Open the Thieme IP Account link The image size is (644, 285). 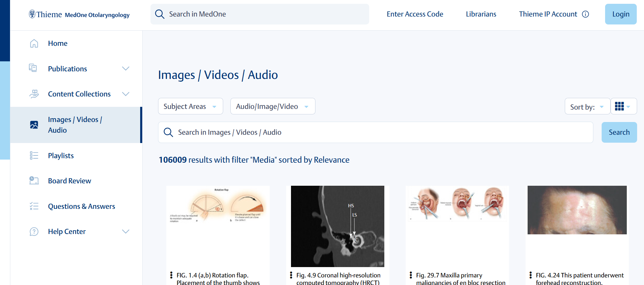[x=548, y=14]
